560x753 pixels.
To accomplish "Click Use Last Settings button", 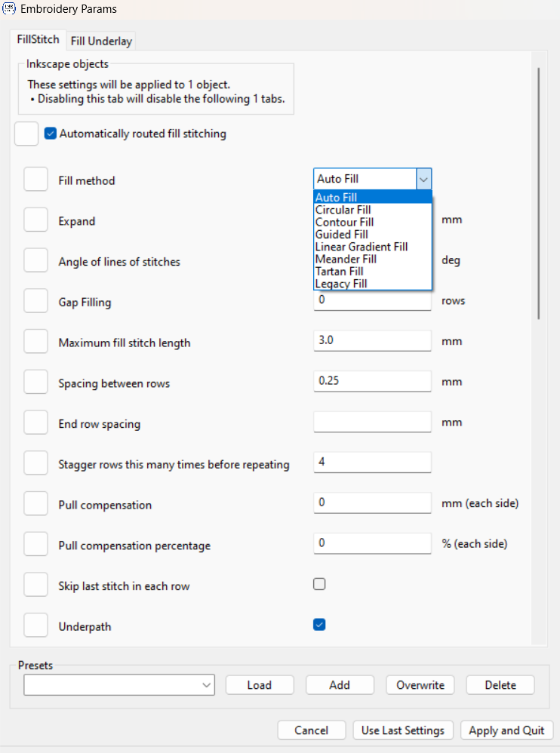I will pyautogui.click(x=403, y=730).
